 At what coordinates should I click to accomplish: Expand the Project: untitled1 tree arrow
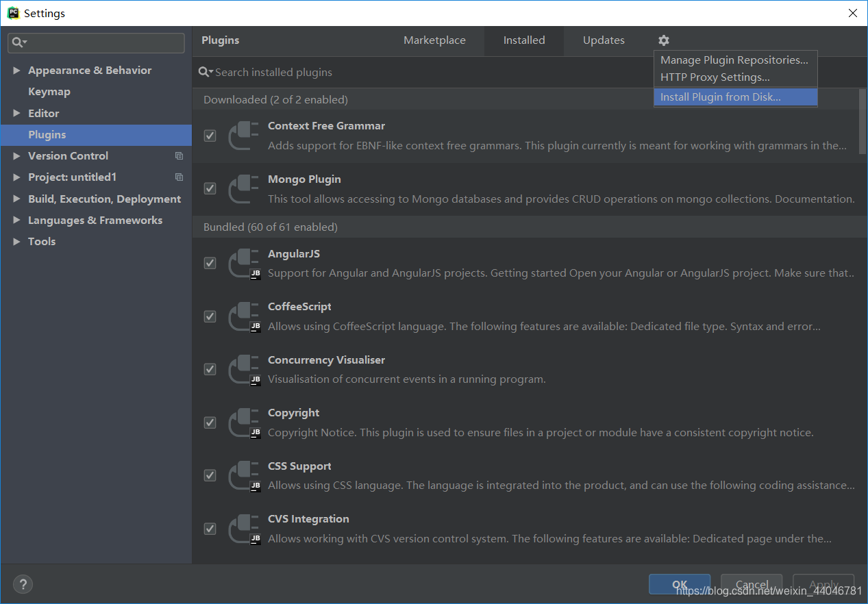(x=16, y=177)
